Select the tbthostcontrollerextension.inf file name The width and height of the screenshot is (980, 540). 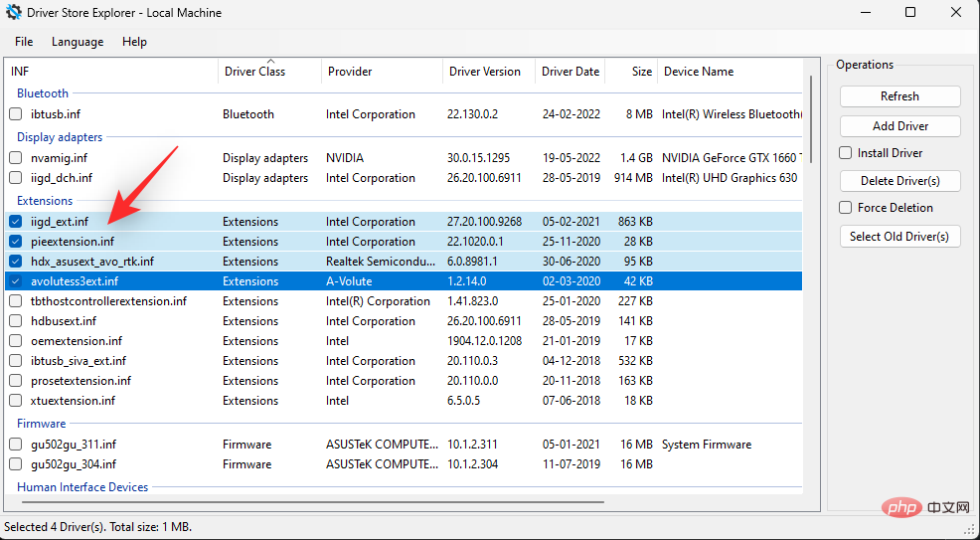pos(108,301)
